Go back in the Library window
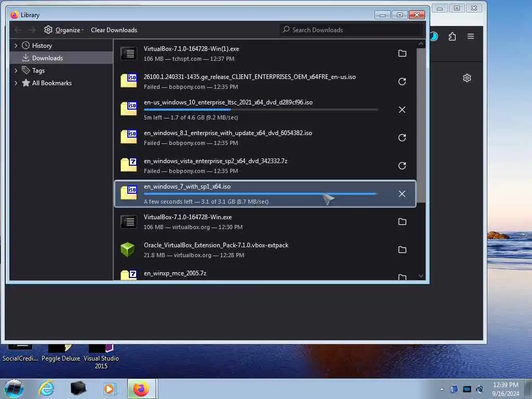Viewport: 532px width, 399px height. [18, 30]
